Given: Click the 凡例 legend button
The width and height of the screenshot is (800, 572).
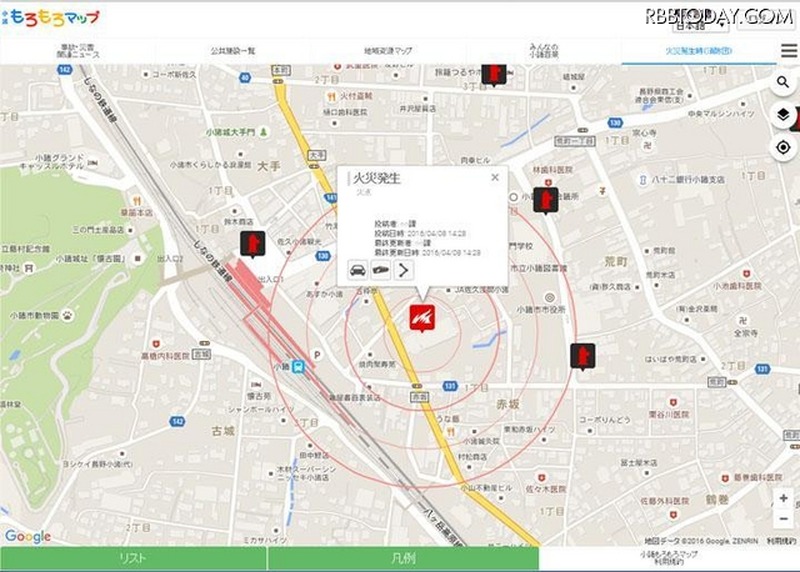Looking at the screenshot, I should coord(403,559).
